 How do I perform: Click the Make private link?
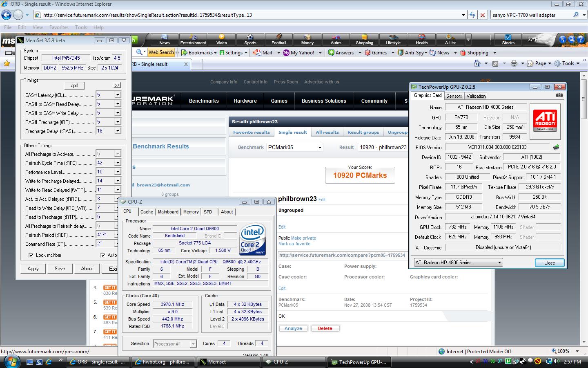pyautogui.click(x=303, y=238)
